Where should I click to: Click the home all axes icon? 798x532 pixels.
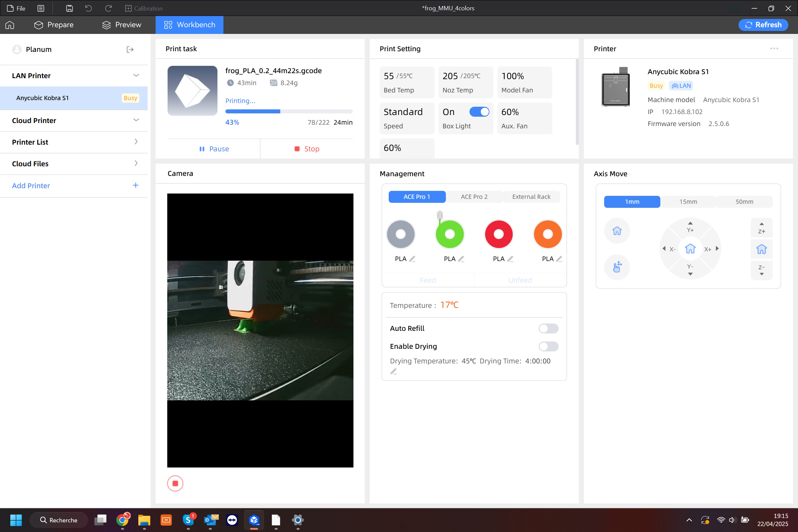click(617, 231)
